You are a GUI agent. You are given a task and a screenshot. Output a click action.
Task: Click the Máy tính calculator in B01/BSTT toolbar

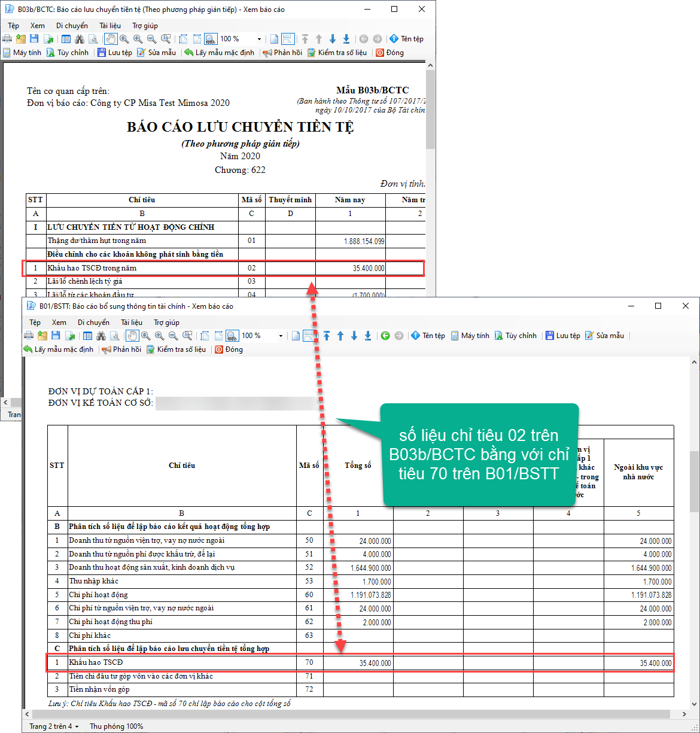pyautogui.click(x=470, y=336)
